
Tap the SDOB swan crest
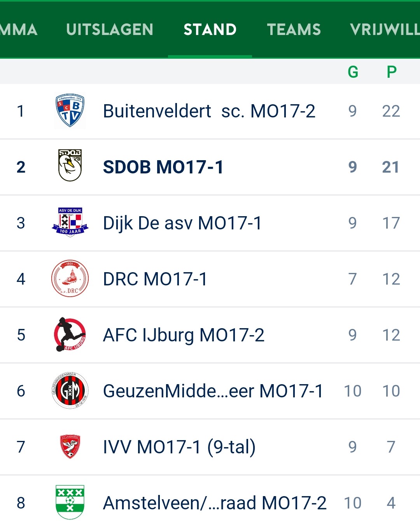[70, 166]
